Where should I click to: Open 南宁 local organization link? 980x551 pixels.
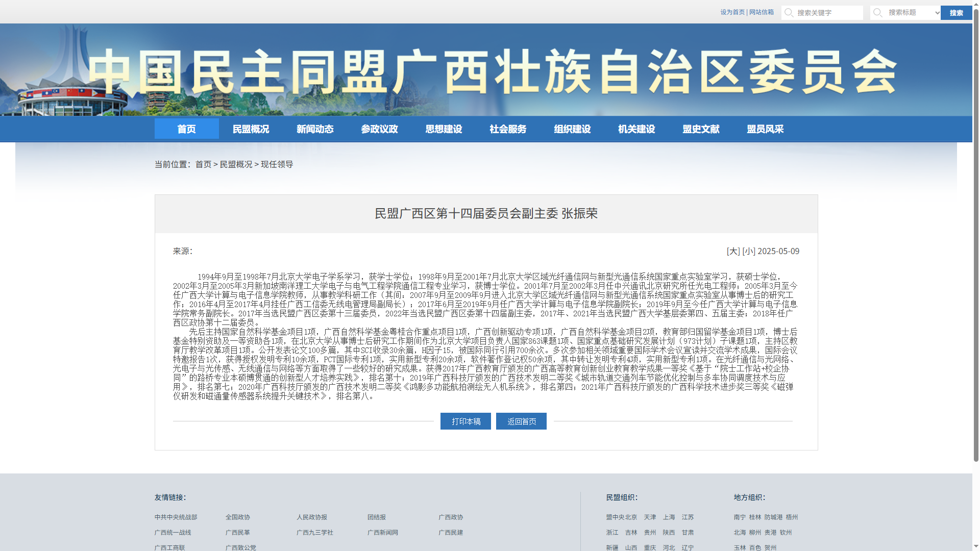pos(740,517)
